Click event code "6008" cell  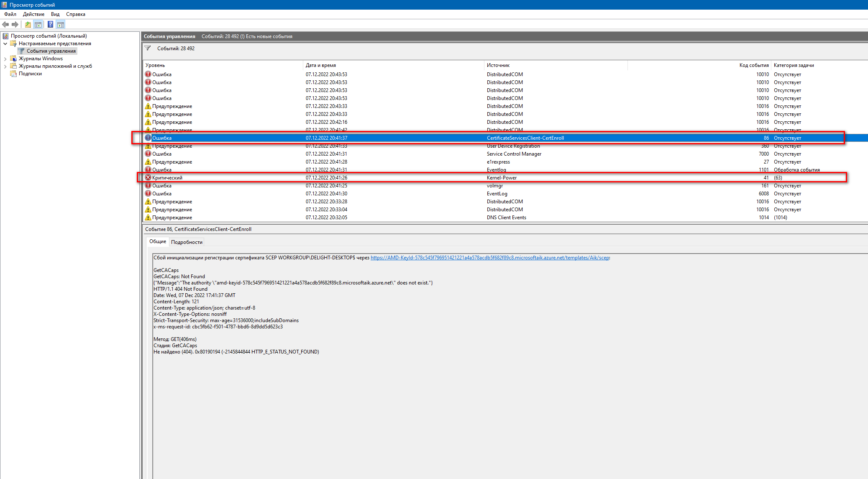(x=763, y=193)
